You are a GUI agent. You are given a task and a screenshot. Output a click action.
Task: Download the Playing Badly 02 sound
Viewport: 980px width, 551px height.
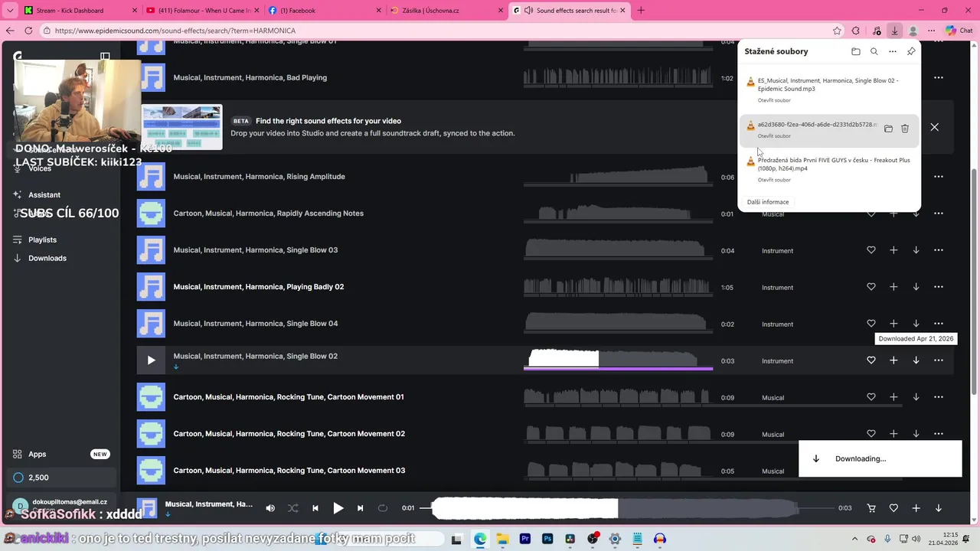click(916, 287)
